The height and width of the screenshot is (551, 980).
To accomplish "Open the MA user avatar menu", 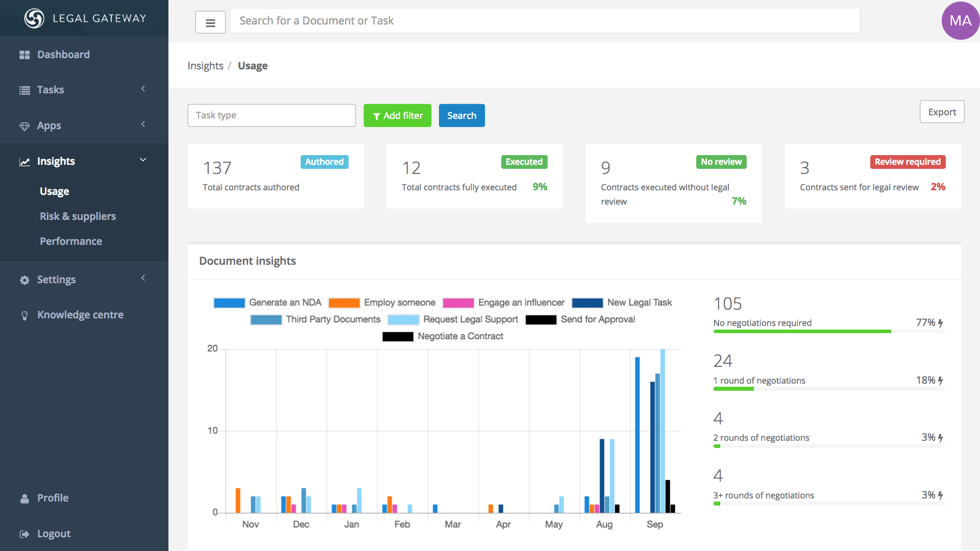I will pyautogui.click(x=960, y=20).
